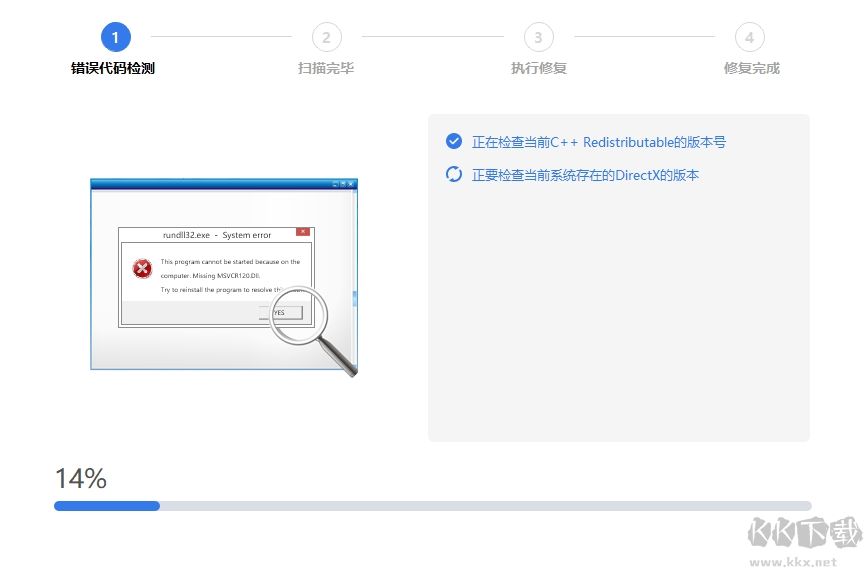Click the rundll32.exe System error title

[217, 235]
